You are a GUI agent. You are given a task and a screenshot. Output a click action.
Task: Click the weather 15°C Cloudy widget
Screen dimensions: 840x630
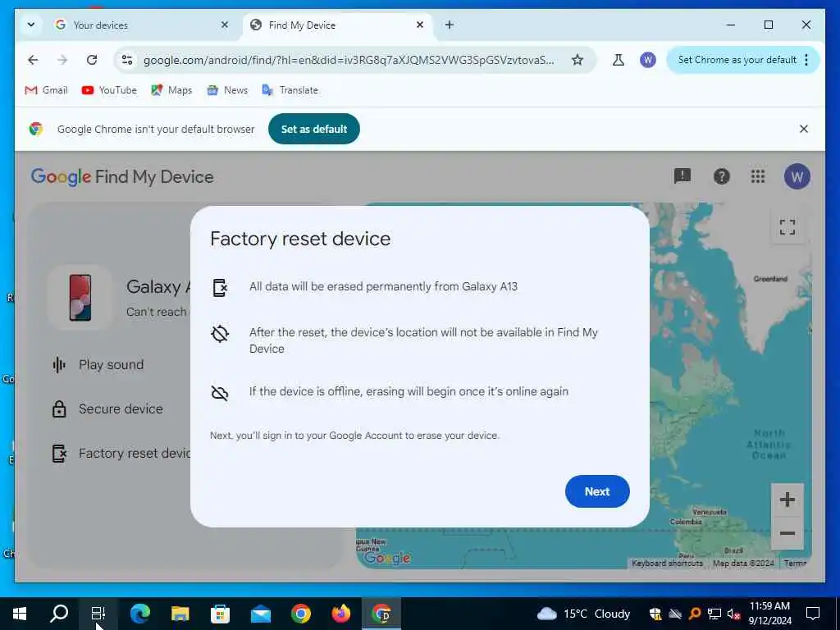coord(583,614)
